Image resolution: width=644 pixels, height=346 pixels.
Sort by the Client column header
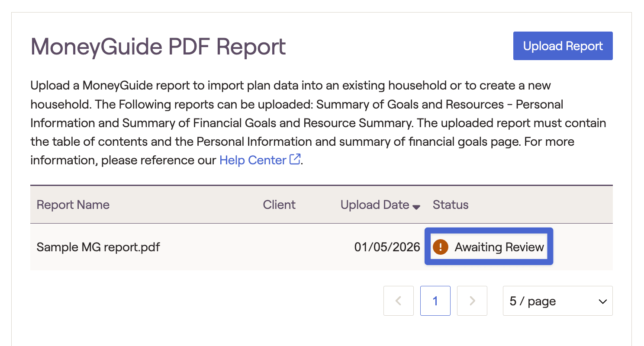(279, 205)
